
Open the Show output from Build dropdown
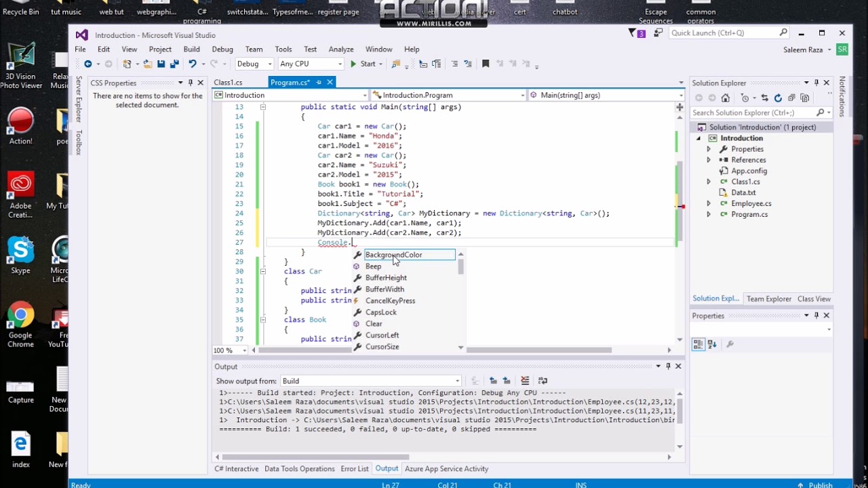tap(371, 381)
